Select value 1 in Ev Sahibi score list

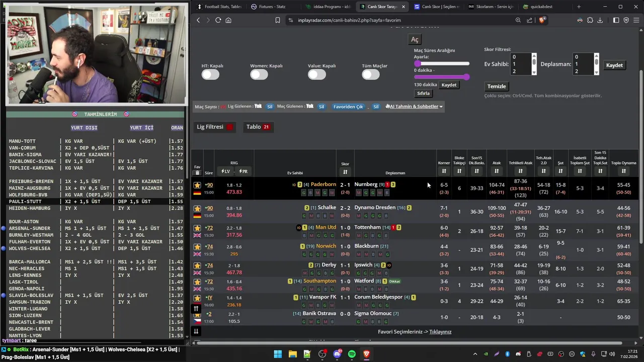[x=520, y=64]
